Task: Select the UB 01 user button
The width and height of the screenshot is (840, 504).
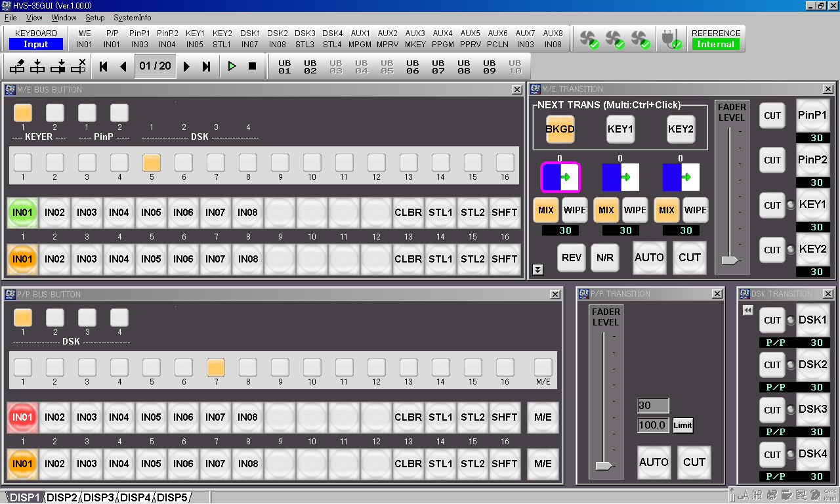Action: point(284,67)
